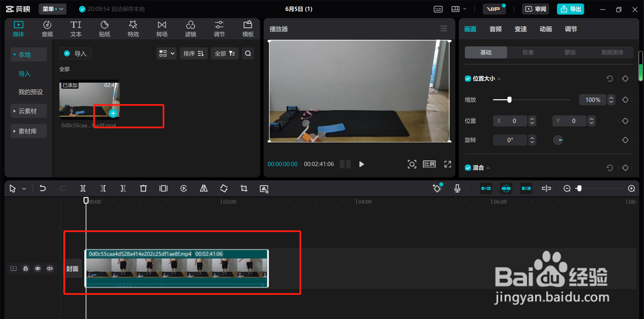Image resolution: width=644 pixels, height=319 pixels.
Task: Click the delete-left trim tool
Action: point(103,188)
